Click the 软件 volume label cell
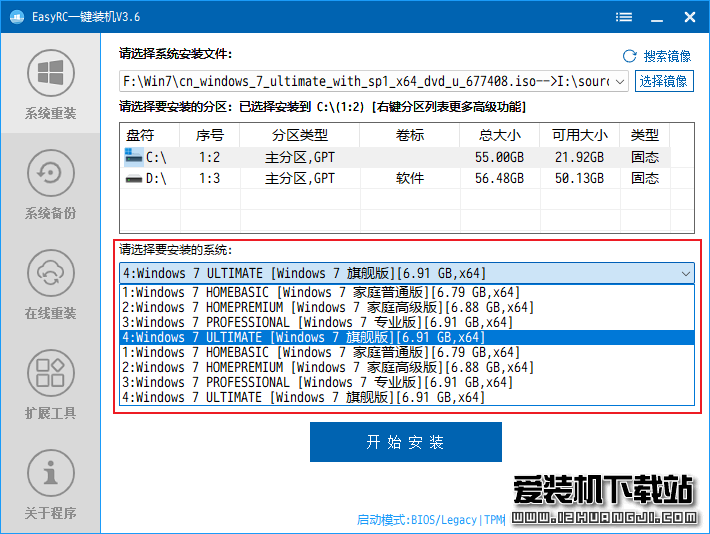 [x=409, y=178]
